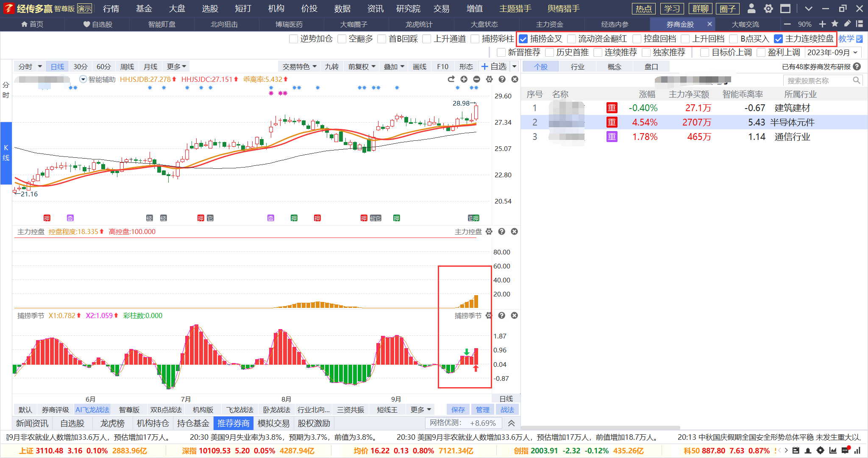
Task: Tick the 目标价上调 checkbox
Action: coord(704,53)
